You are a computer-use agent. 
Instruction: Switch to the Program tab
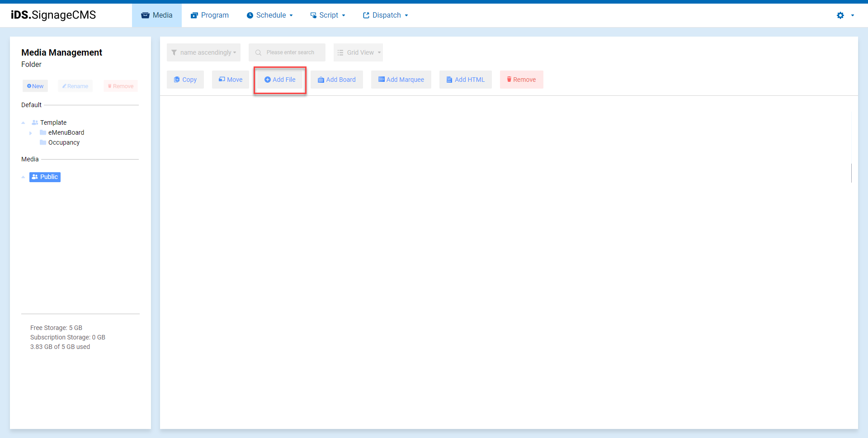tap(210, 15)
